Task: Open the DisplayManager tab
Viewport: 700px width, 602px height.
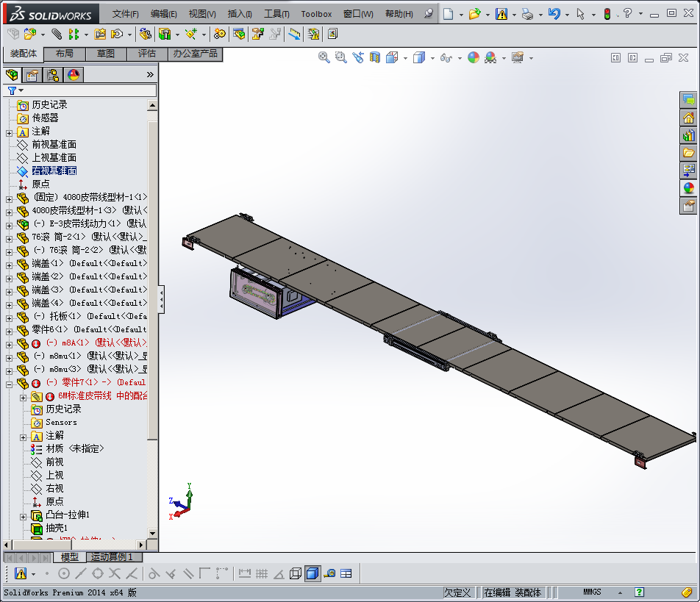Action: pyautogui.click(x=74, y=74)
